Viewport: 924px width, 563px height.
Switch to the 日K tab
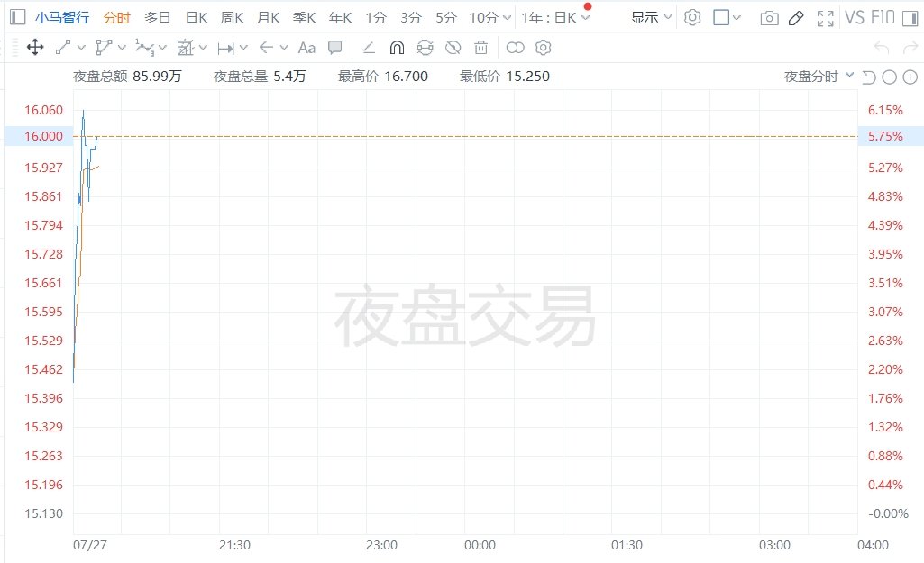[x=197, y=18]
